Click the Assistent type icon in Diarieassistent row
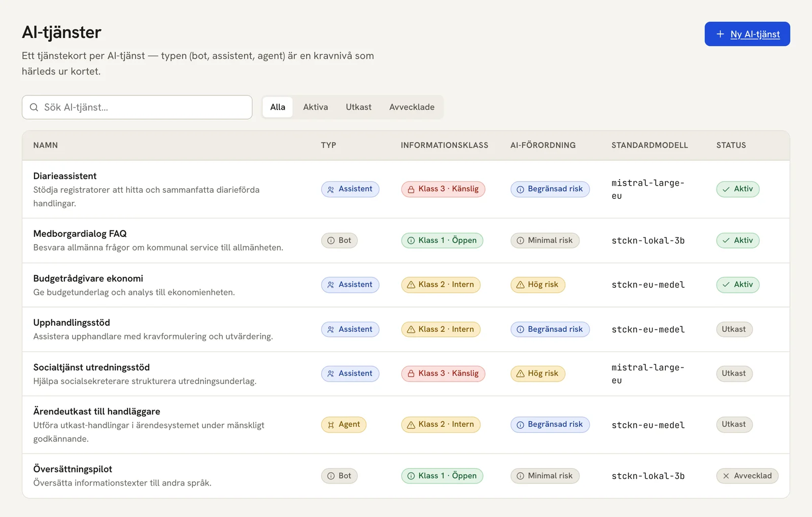The height and width of the screenshot is (517, 812). pyautogui.click(x=330, y=189)
